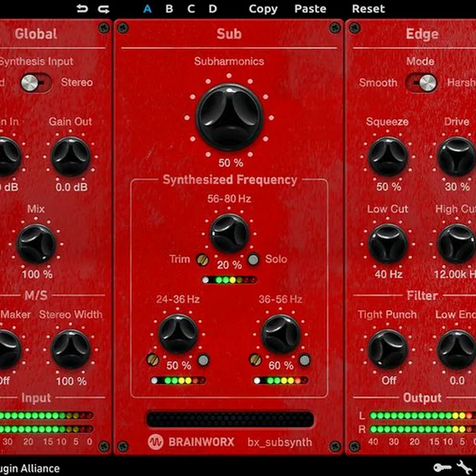Click the trim screw for 36-56 Hz
This screenshot has width=476, height=476.
point(255,360)
